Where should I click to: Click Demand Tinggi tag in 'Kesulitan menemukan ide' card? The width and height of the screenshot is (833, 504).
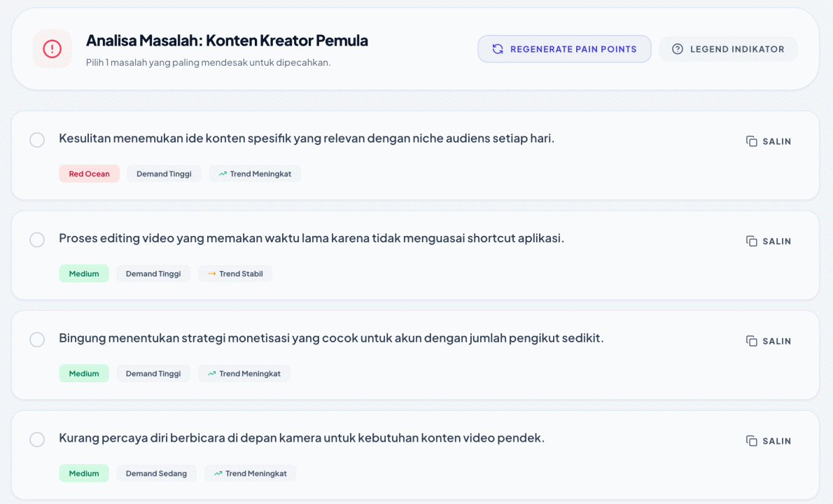click(x=164, y=174)
